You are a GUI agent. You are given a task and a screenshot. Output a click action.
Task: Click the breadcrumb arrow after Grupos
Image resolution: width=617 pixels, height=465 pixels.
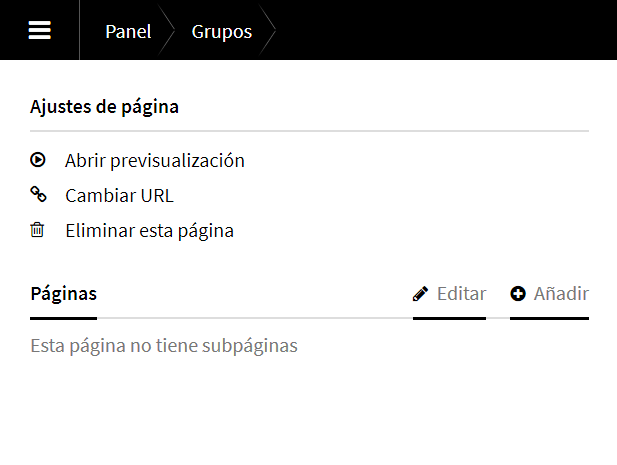coord(269,31)
